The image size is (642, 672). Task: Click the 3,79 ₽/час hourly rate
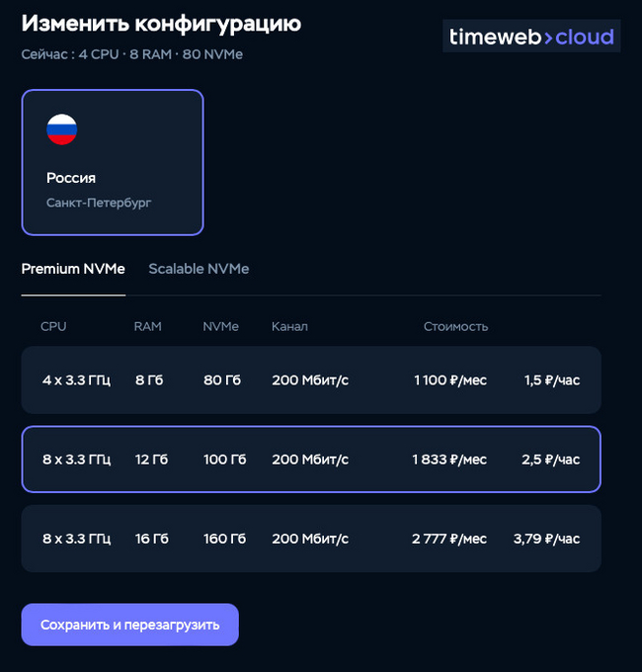546,539
